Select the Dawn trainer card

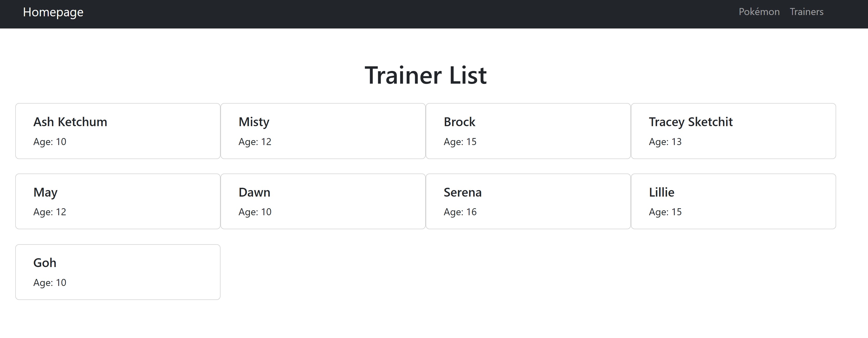(323, 201)
